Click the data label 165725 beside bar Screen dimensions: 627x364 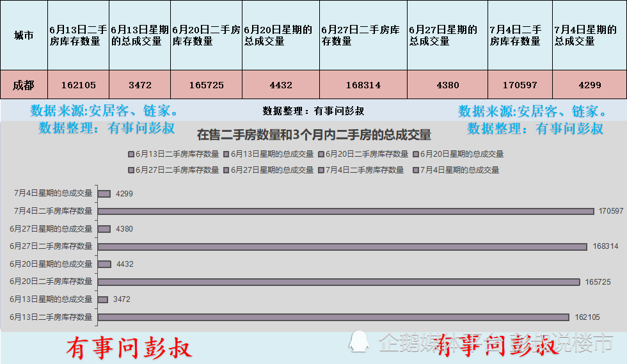coord(598,282)
